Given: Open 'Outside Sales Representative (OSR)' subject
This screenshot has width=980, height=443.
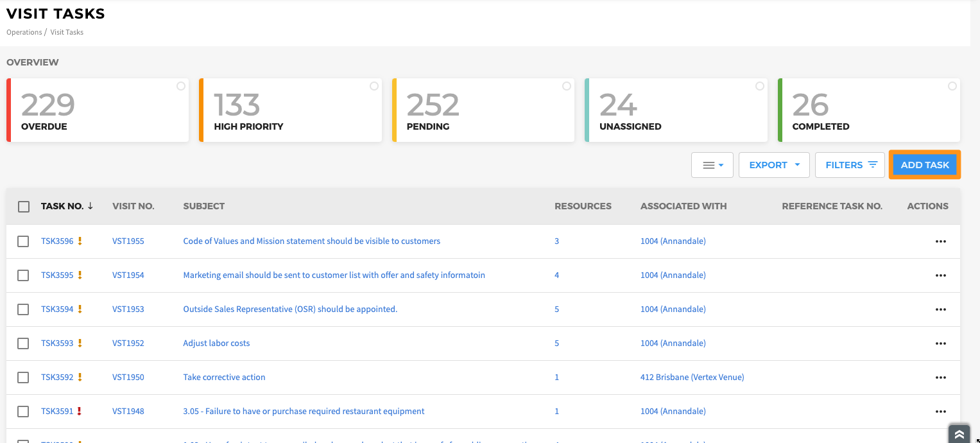Looking at the screenshot, I should click(290, 309).
